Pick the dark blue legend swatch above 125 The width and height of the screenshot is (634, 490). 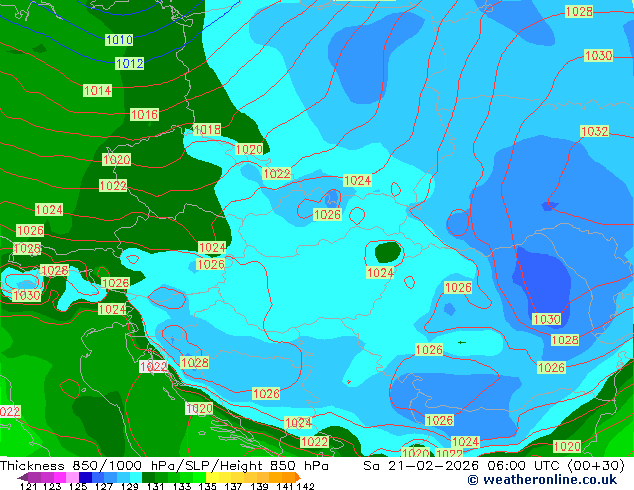pyautogui.click(x=85, y=477)
